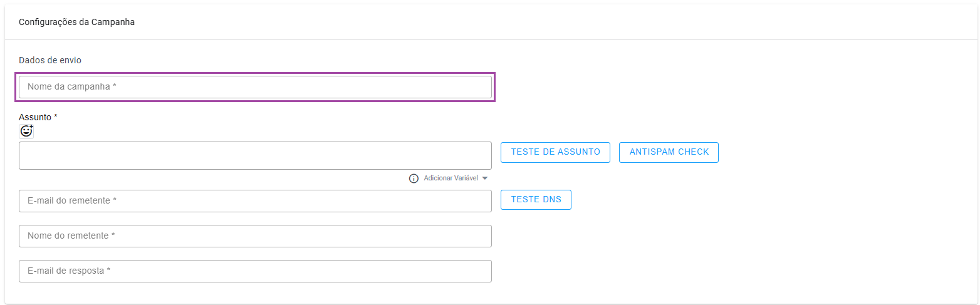Click the 'E-mail de resposta *' placeholder text
This screenshot has height=305, width=980.
pos(69,271)
